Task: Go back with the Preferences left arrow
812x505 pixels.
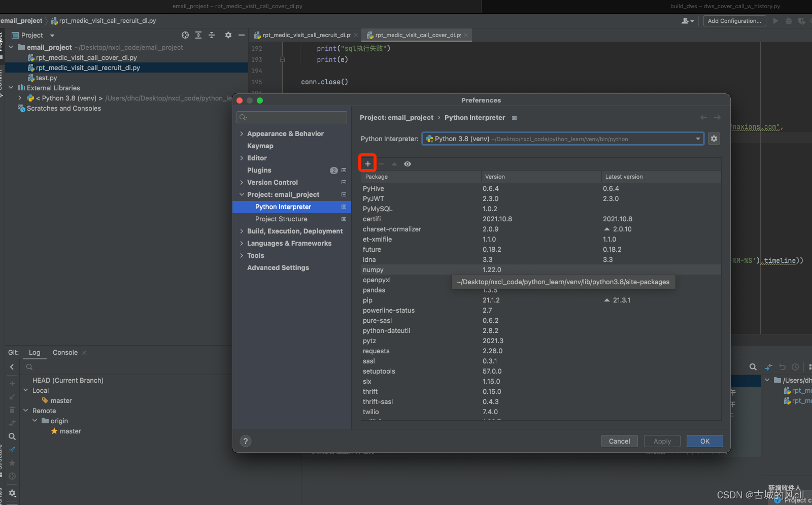Action: (703, 117)
